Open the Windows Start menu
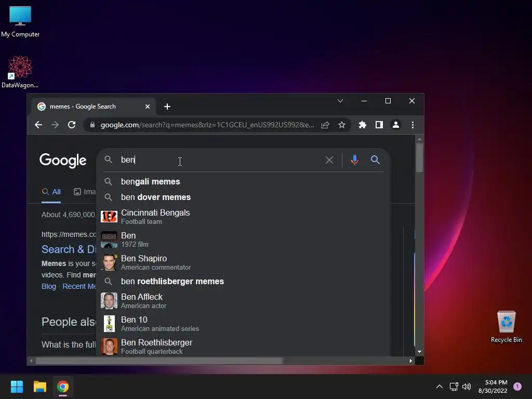This screenshot has height=399, width=532. click(17, 387)
